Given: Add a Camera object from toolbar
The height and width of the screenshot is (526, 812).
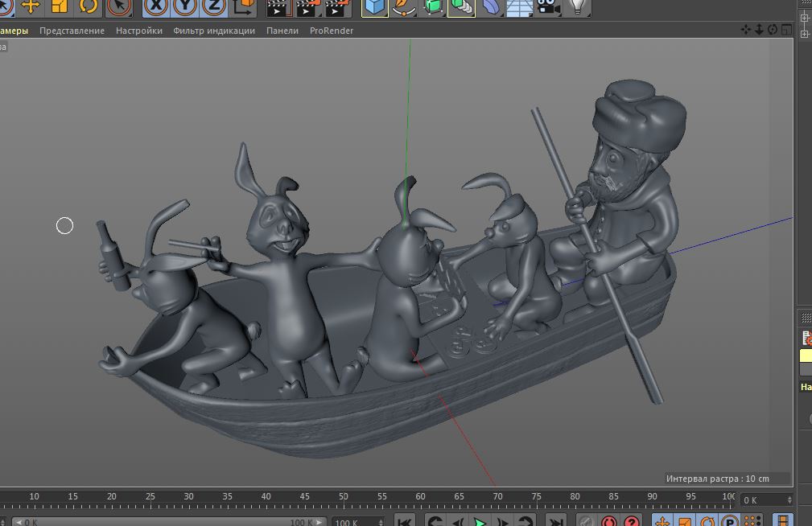Looking at the screenshot, I should (549, 6).
